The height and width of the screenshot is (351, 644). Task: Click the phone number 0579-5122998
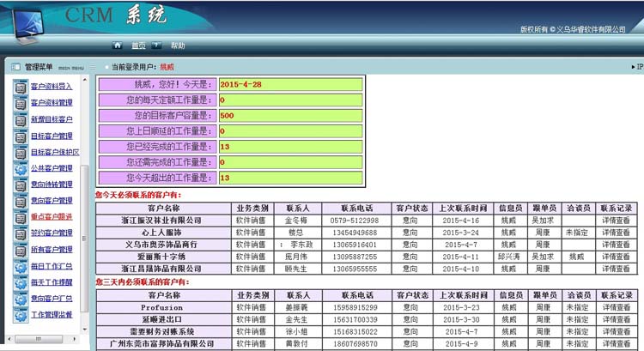[x=355, y=221]
